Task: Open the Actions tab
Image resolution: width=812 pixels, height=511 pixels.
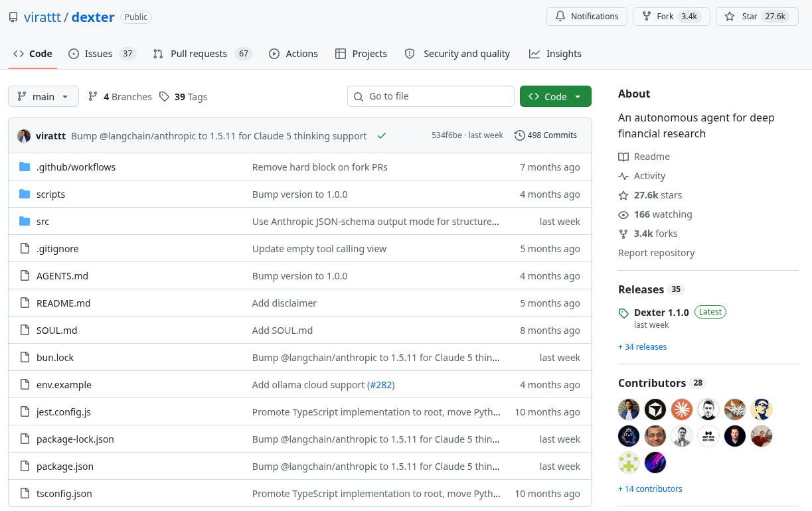Action: [293, 54]
